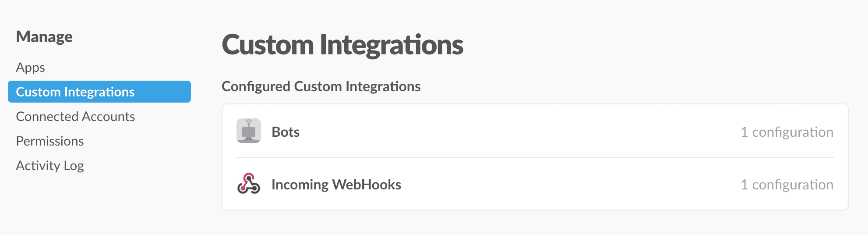Click the large Custom Integrations page title
Image resolution: width=868 pixels, height=235 pixels.
coord(342,45)
